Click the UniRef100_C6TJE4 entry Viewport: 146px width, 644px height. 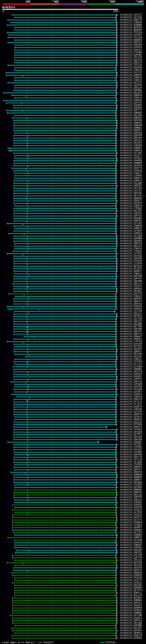click(131, 311)
